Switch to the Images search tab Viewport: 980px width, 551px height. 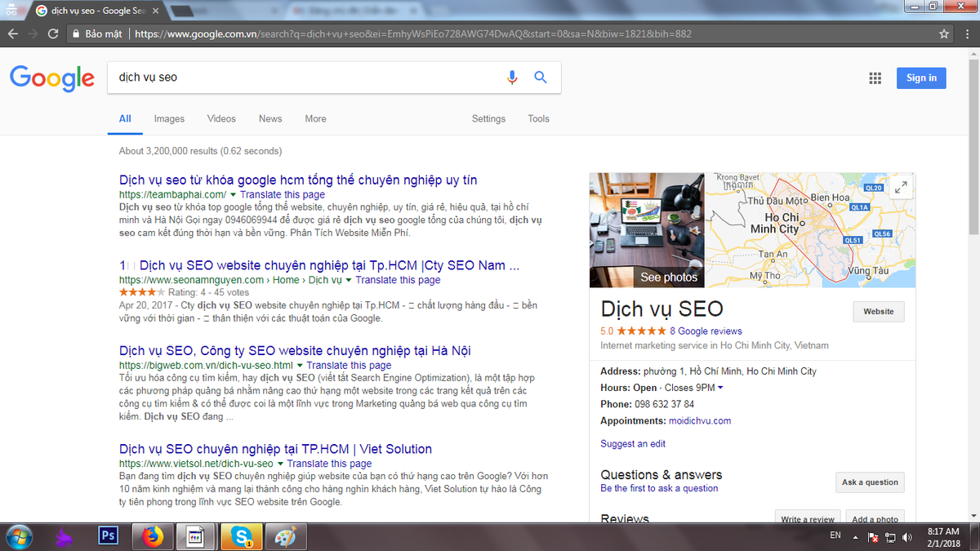click(169, 118)
